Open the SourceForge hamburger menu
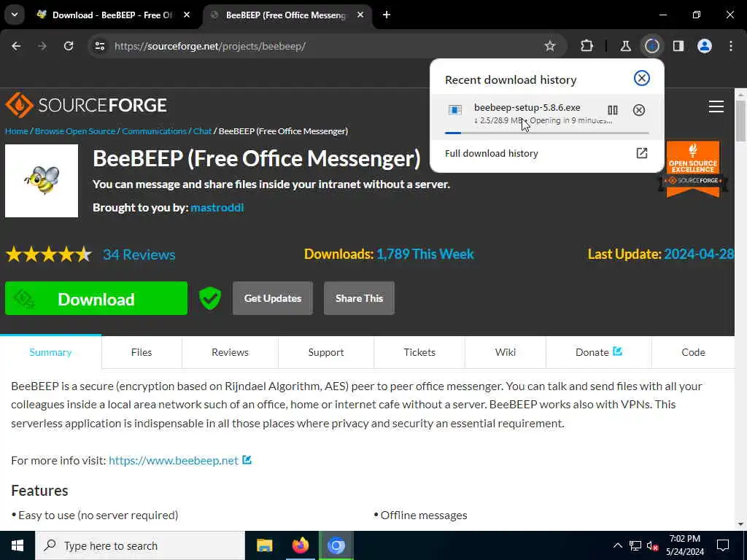Viewport: 747px width, 560px height. pos(716,106)
